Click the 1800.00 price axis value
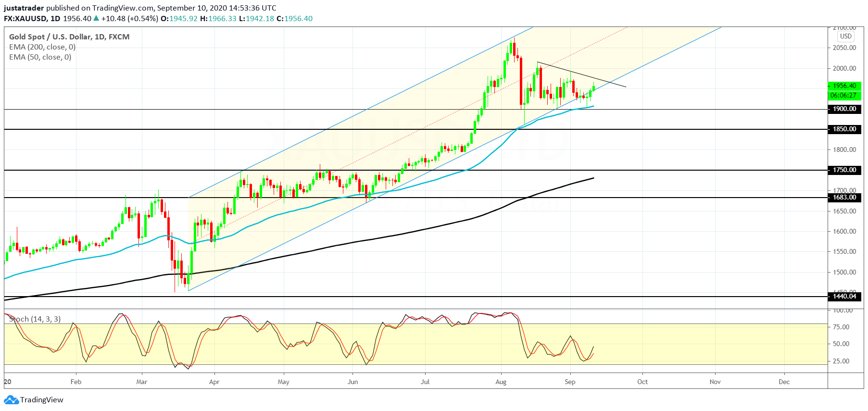The image size is (868, 411). coord(844,150)
